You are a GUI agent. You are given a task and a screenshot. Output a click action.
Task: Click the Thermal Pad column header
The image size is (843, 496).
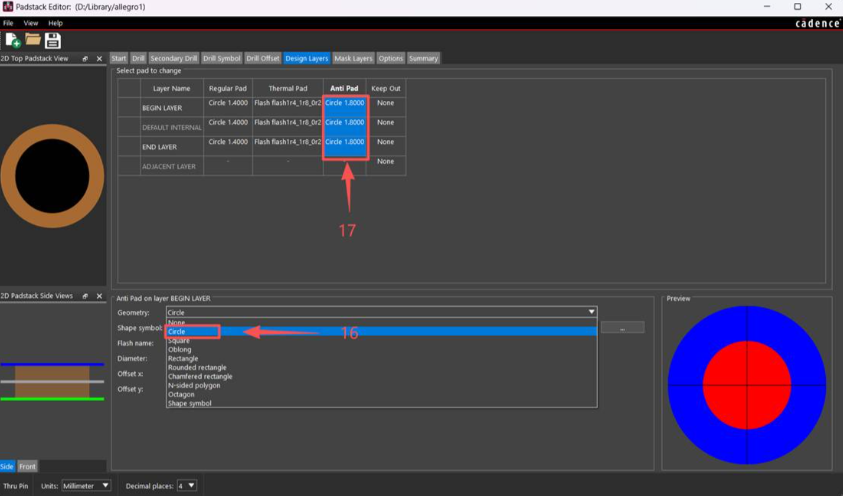tap(288, 88)
